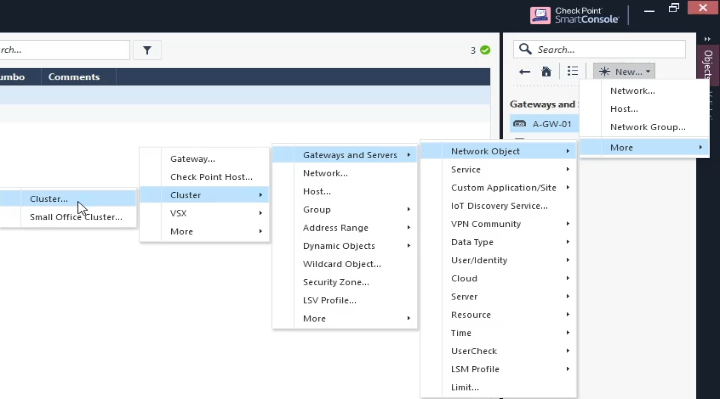Select Network... in Network Object submenu
Screen dimensions: 720x399
click(344, 173)
